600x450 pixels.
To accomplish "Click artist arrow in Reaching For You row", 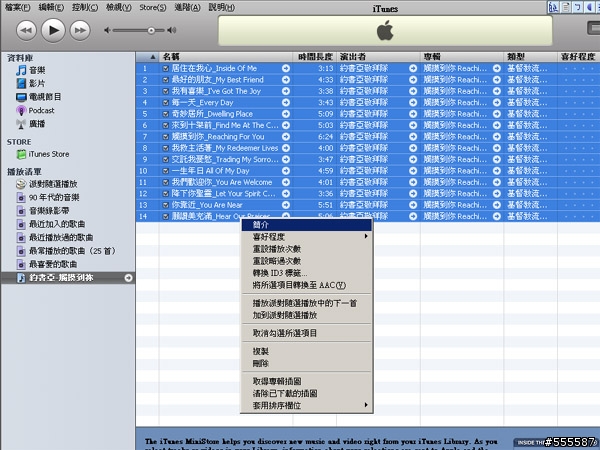I will click(413, 137).
